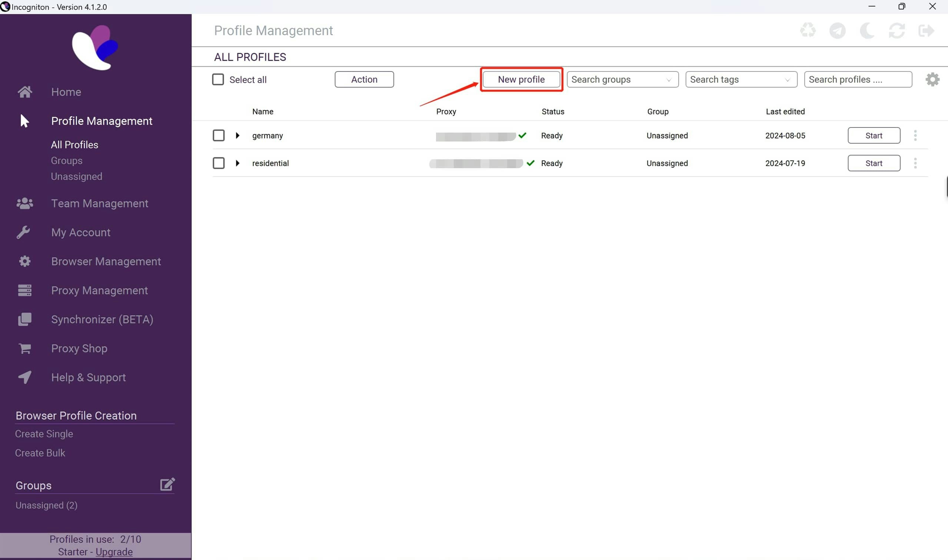948x560 pixels.
Task: Expand the germany profile row
Action: pos(237,136)
